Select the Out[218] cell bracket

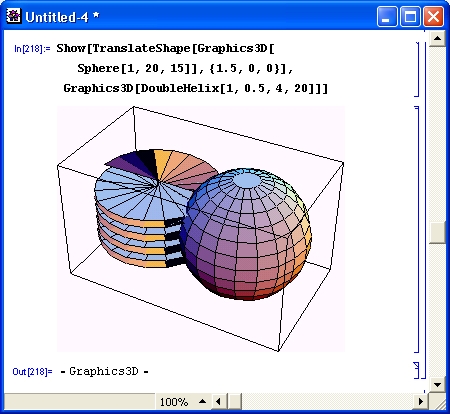coord(417,371)
